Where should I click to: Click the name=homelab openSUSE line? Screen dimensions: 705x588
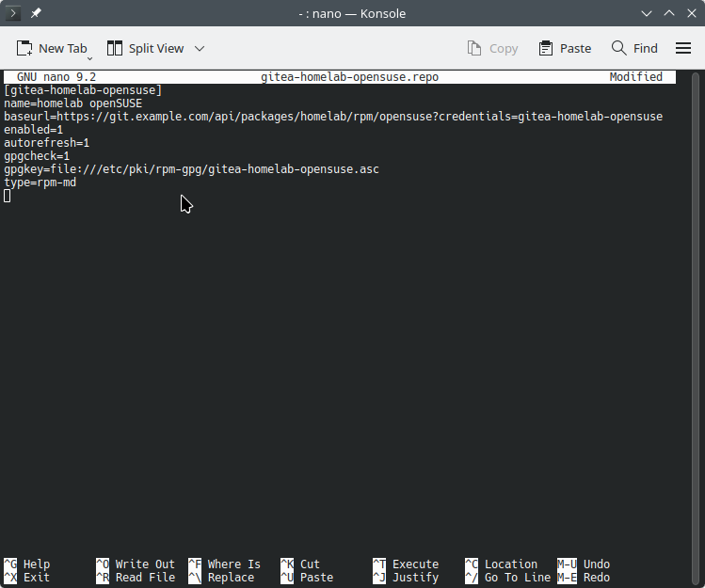(x=72, y=103)
